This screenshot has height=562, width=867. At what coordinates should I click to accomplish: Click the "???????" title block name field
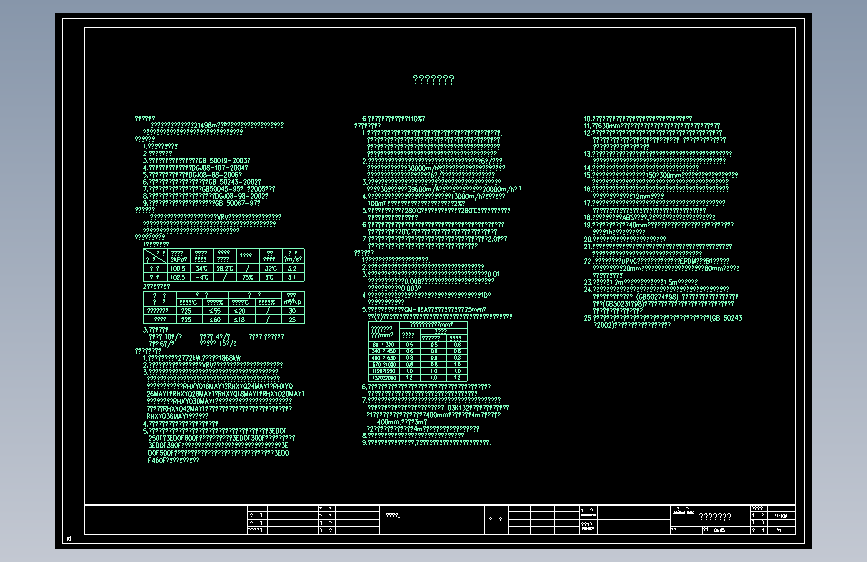[x=715, y=517]
